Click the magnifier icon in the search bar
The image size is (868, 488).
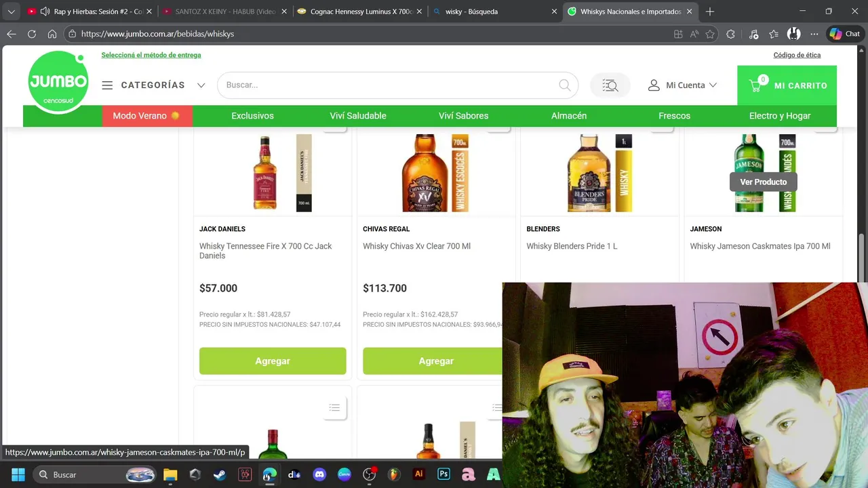pyautogui.click(x=565, y=85)
